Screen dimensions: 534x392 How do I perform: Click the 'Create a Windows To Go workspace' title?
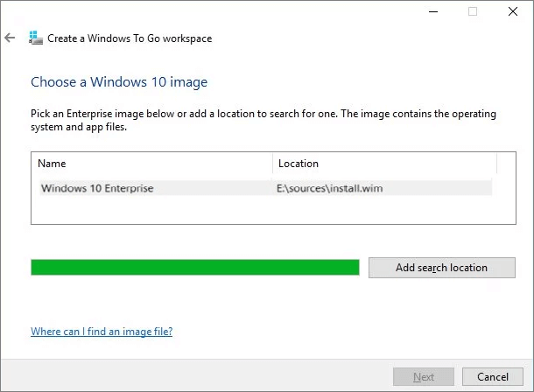(130, 38)
